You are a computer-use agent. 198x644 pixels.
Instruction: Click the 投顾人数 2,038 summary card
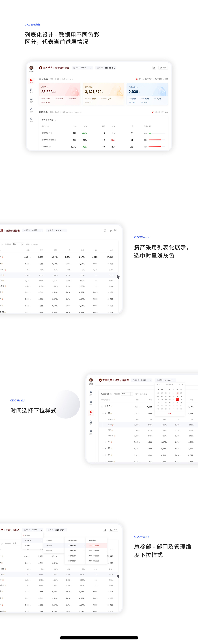[x=147, y=94]
